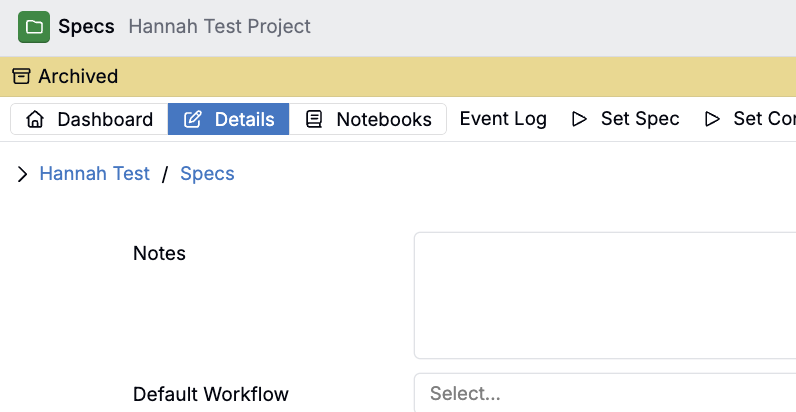Run the Set Spec action
The image size is (796, 412).
625,119
